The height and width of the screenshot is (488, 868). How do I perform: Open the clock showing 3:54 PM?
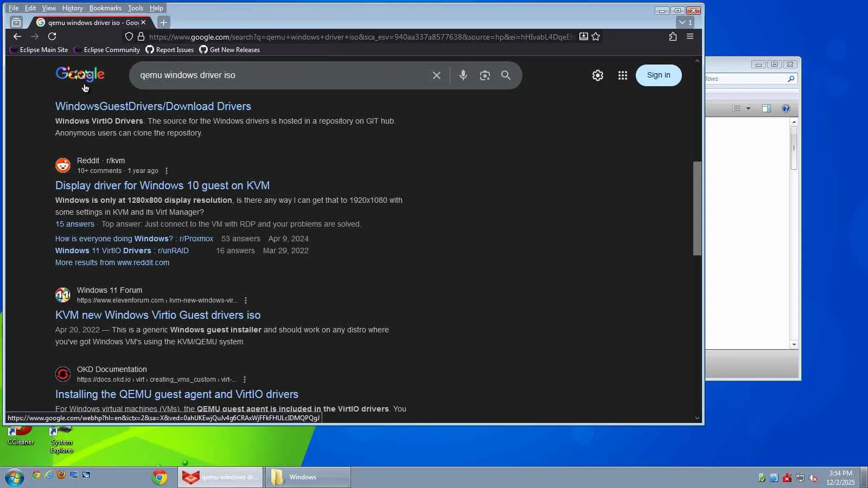(x=840, y=478)
